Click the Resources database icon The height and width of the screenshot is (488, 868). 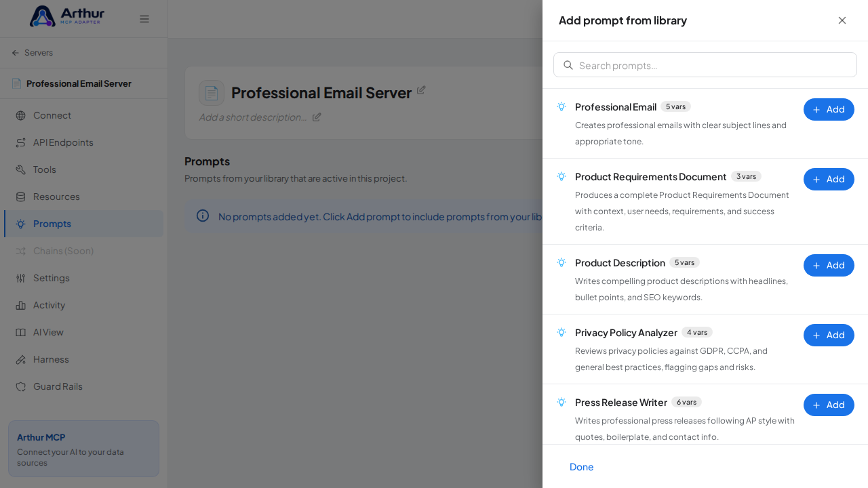point(21,197)
